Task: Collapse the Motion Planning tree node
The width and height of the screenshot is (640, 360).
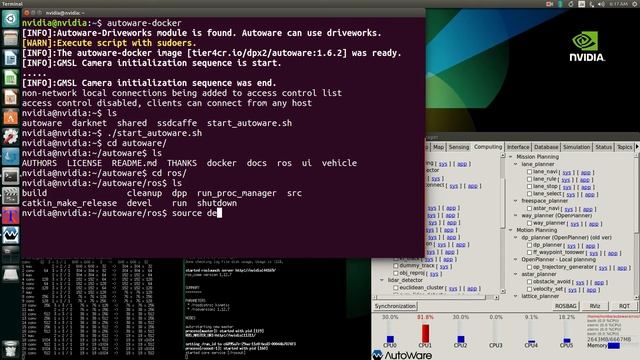Action: [x=511, y=230]
